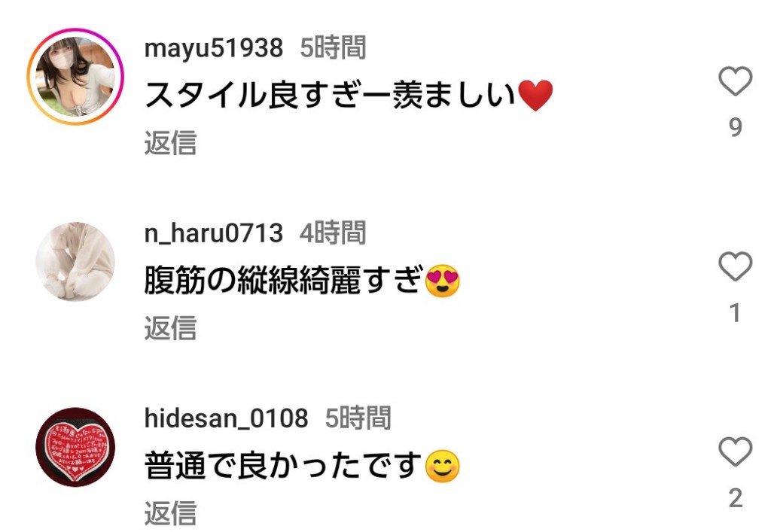View the 1 like count under n_haru0713's heart
The height and width of the screenshot is (532, 771).
point(735,313)
